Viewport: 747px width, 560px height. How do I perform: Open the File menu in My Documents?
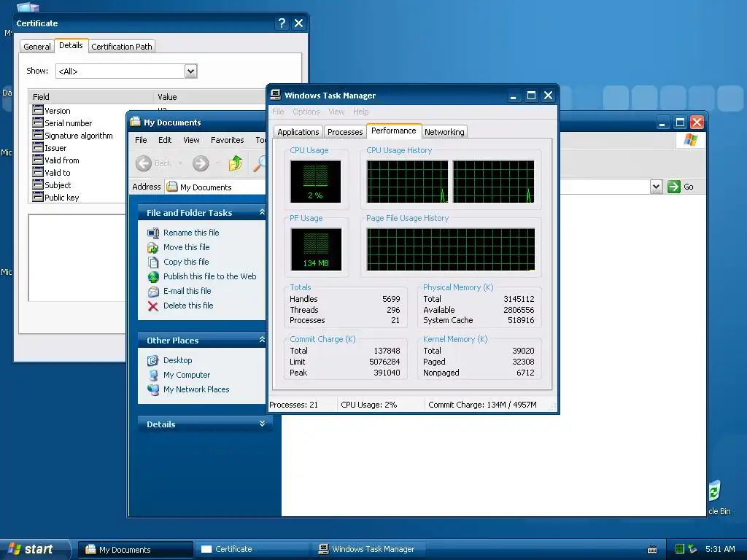pyautogui.click(x=141, y=140)
